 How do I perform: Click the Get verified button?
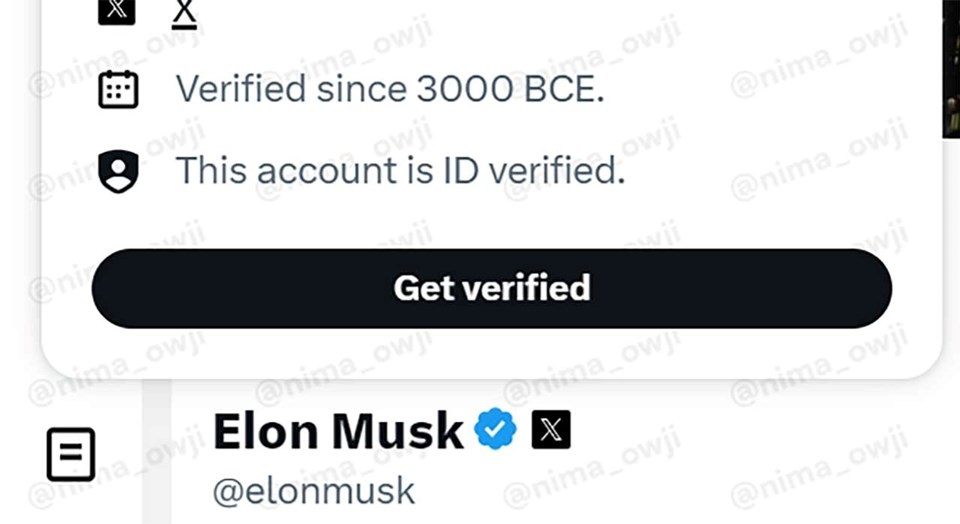click(492, 288)
